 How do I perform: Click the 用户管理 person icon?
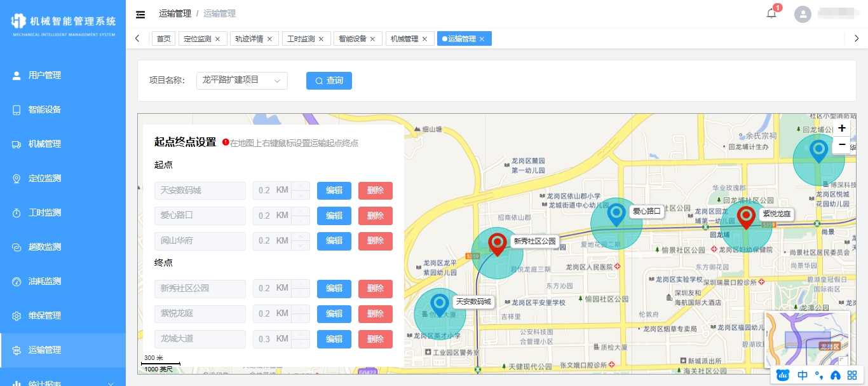click(x=17, y=75)
